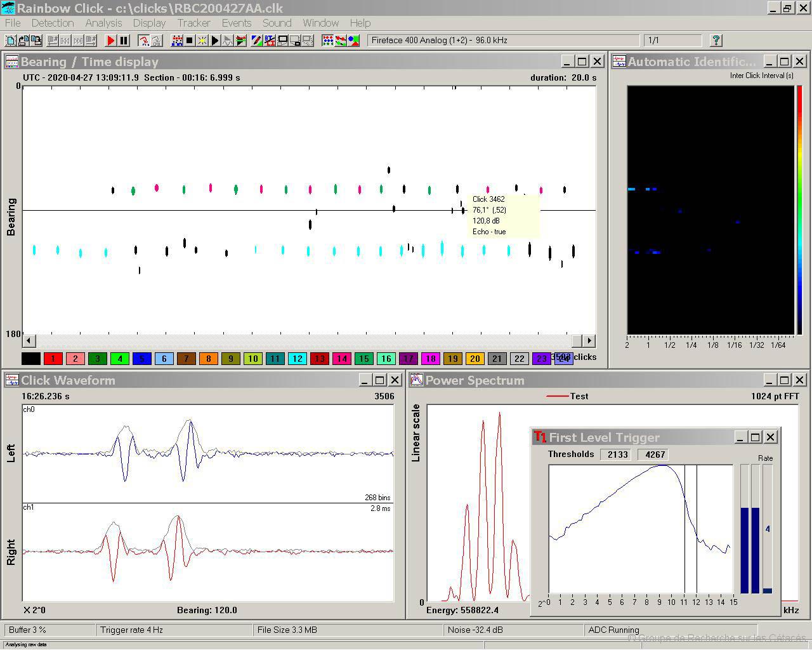Pick the orange swatch numbered 8

(x=209, y=359)
